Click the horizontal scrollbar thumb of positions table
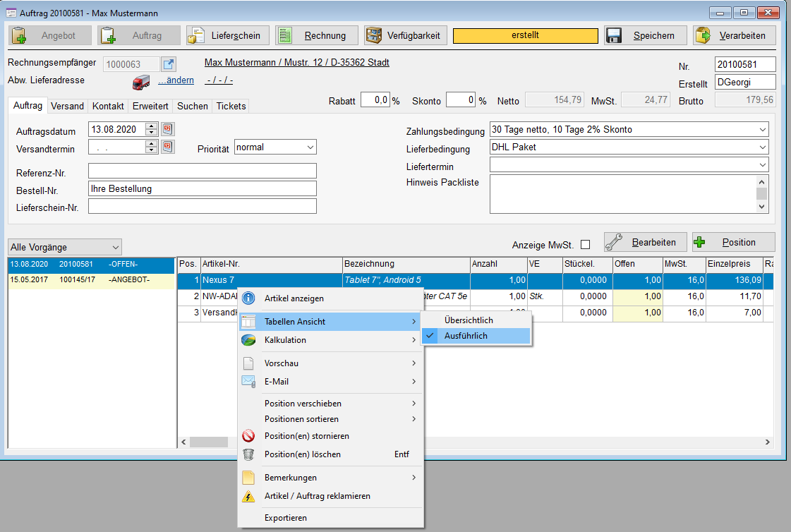The height and width of the screenshot is (532, 791). click(x=208, y=442)
